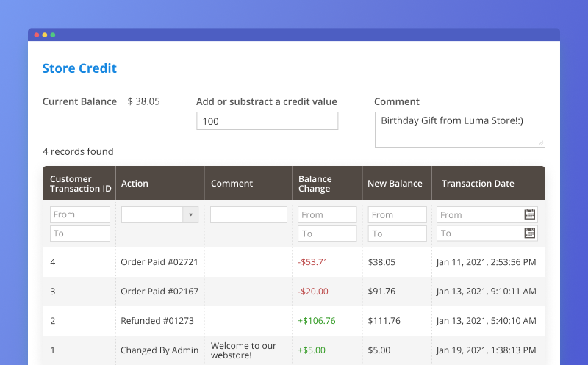Click the credit value input field

(x=267, y=121)
